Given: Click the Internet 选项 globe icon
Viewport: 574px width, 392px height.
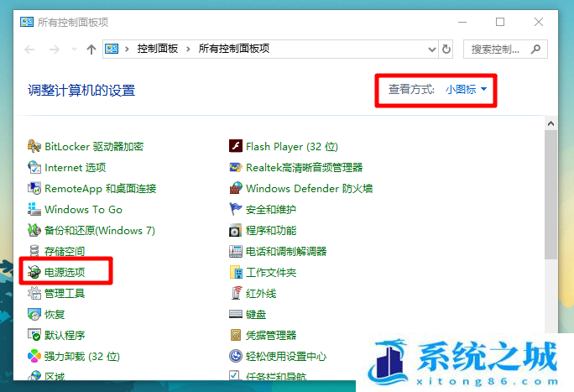Looking at the screenshot, I should click(34, 167).
